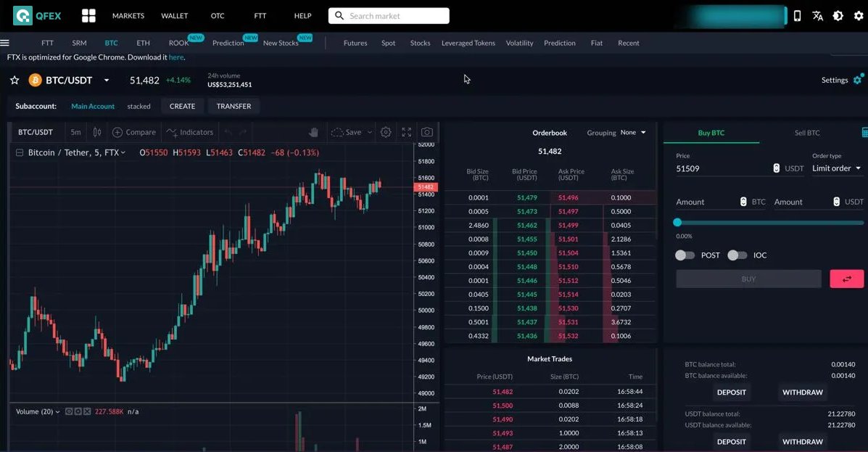The image size is (868, 452).
Task: Open the language translation icon
Action: (818, 15)
